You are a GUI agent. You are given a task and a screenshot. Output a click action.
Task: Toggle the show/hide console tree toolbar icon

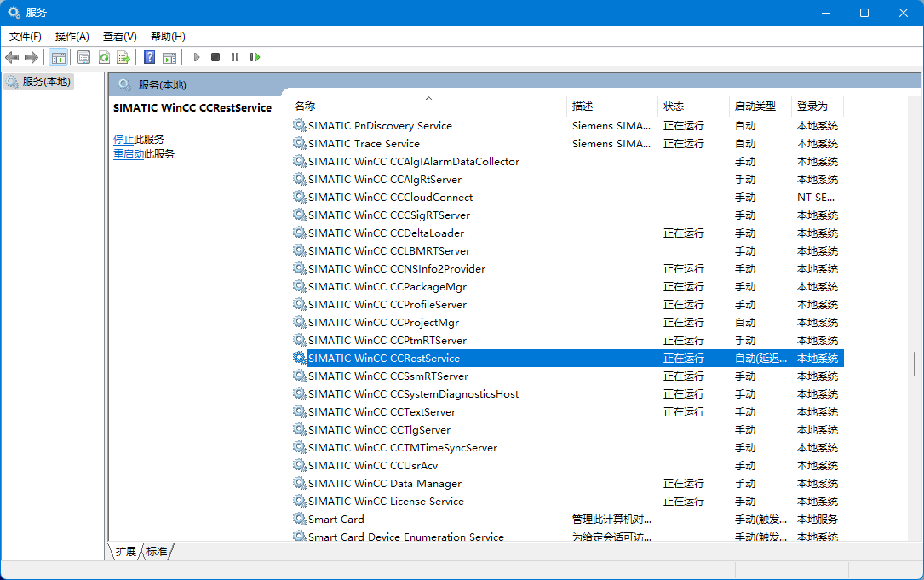click(59, 57)
